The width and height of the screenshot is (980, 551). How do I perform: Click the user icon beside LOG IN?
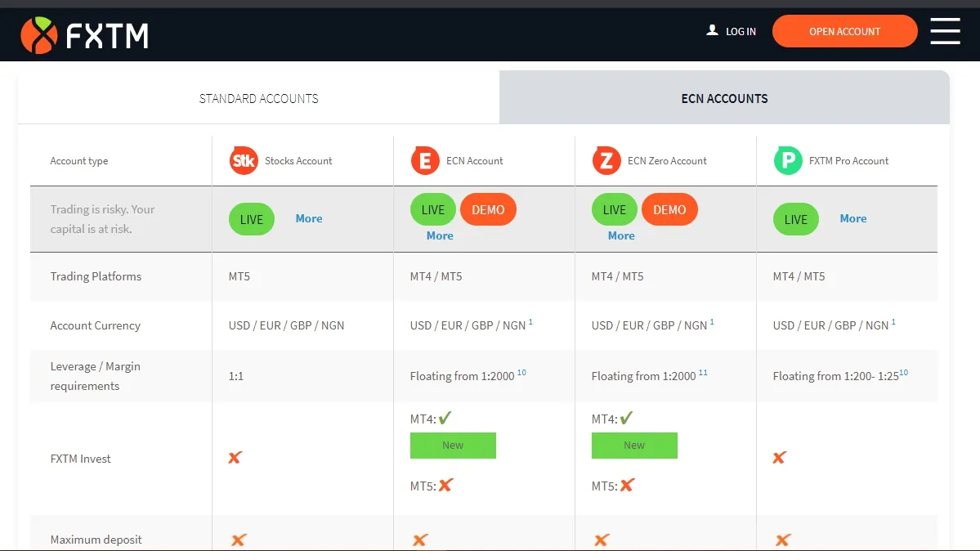[x=712, y=30]
